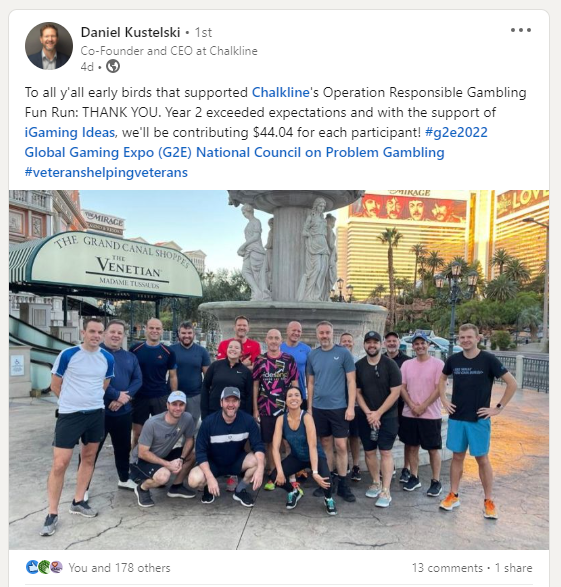The width and height of the screenshot is (561, 587).
Task: Click the 4d post timestamp
Action: pos(87,67)
